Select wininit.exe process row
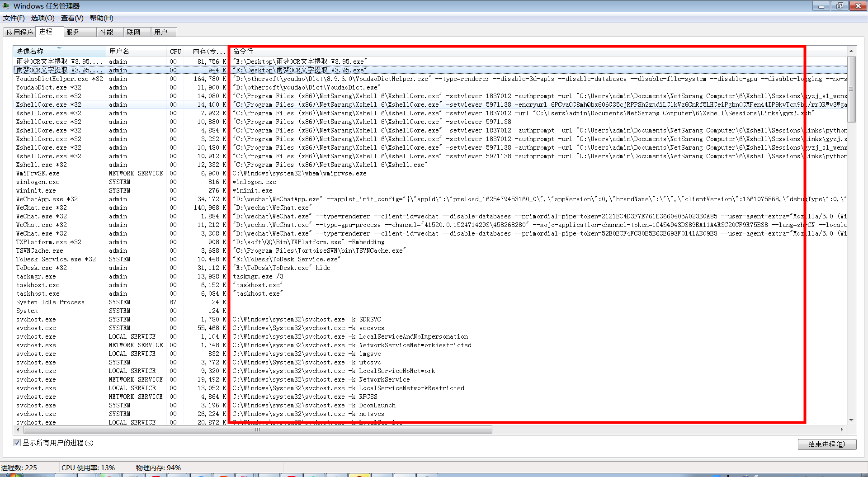This screenshot has height=477, width=868. click(x=430, y=190)
